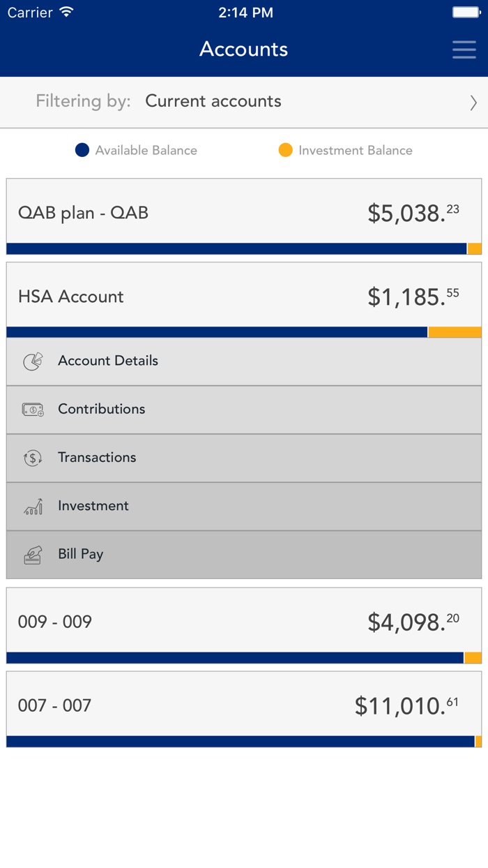Expand the filter chevron arrow
Screen dimensions: 488x868
473,103
